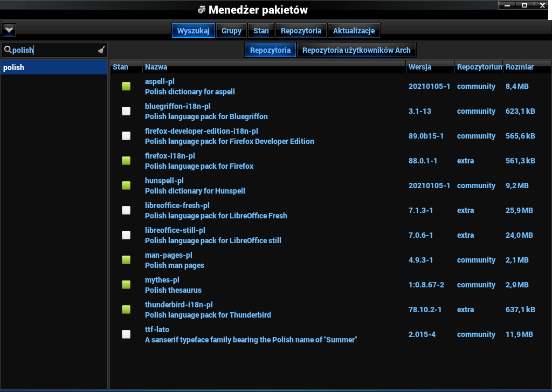Toggle the hunspell-pl state box
Screen dimensions: 552x392
(126, 185)
